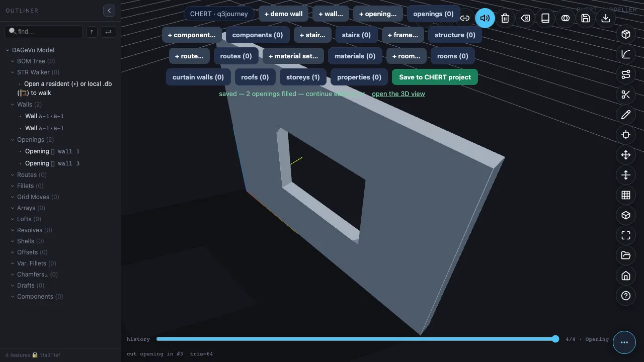The height and width of the screenshot is (362, 644).
Task: Open the '+ material set…' menu
Action: click(x=293, y=56)
